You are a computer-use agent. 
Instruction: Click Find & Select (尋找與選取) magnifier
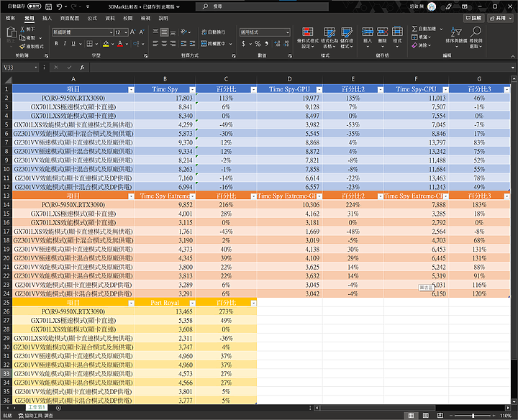click(x=476, y=32)
